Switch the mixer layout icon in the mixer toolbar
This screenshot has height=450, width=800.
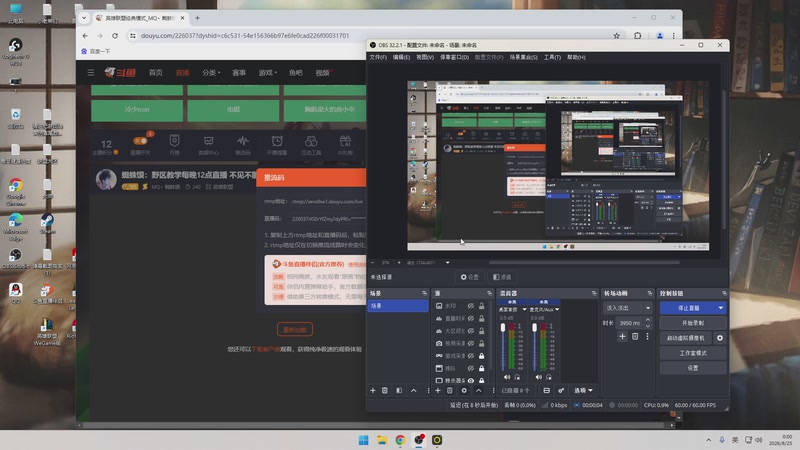546,390
